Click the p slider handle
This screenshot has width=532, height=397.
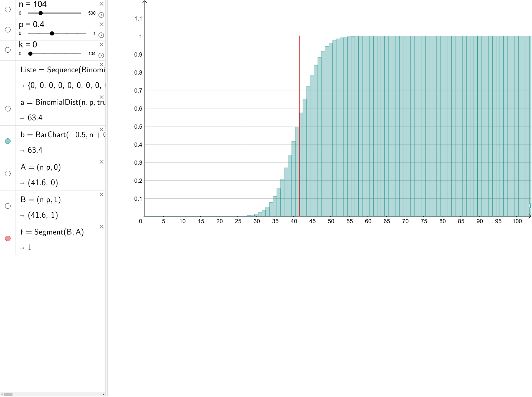point(52,34)
